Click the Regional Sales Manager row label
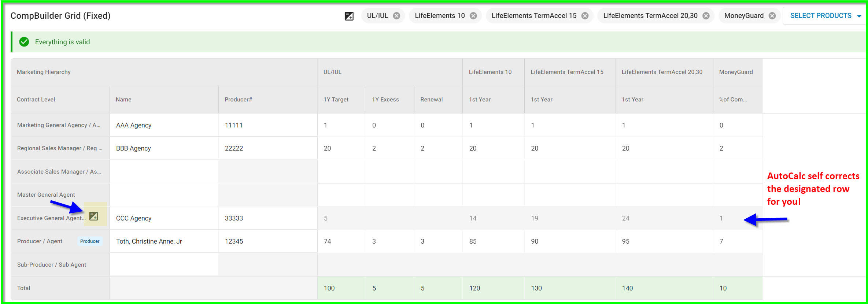 point(60,148)
